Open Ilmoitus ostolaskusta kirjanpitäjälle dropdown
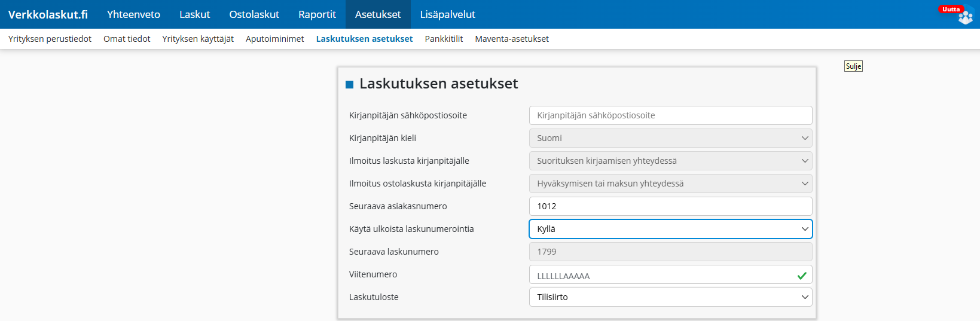The image size is (980, 321). coord(670,184)
